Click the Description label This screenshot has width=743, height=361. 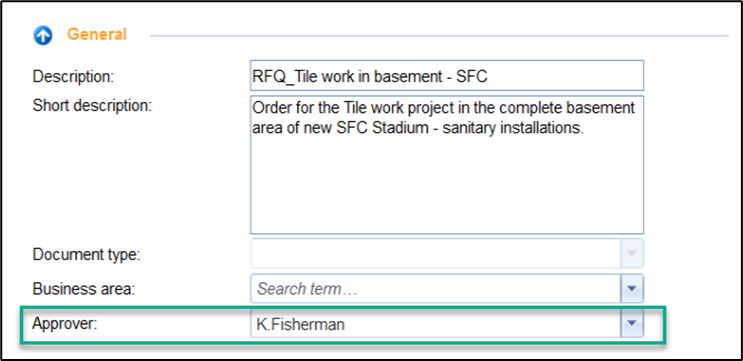point(73,77)
